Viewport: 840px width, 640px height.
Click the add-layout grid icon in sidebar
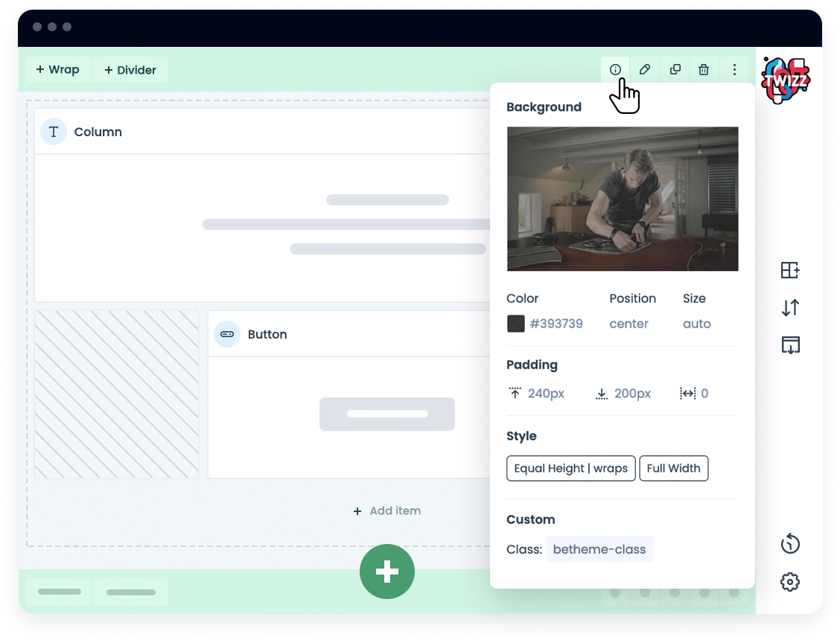[x=790, y=270]
